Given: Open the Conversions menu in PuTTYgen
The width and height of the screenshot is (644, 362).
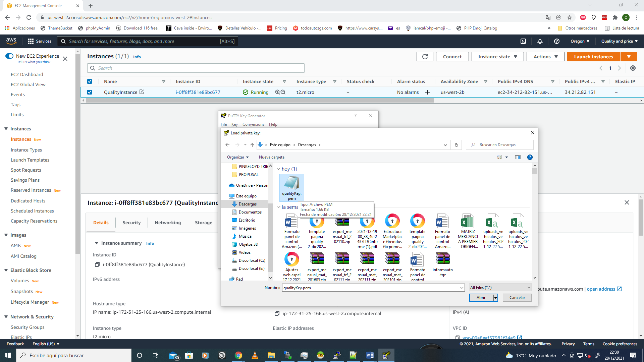Looking at the screenshot, I should [253, 124].
